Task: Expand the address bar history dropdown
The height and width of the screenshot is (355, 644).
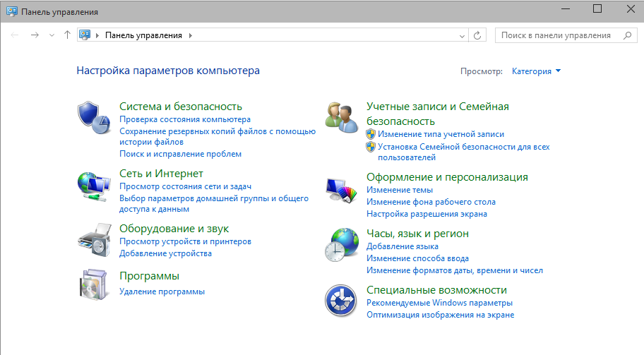Action: click(462, 36)
